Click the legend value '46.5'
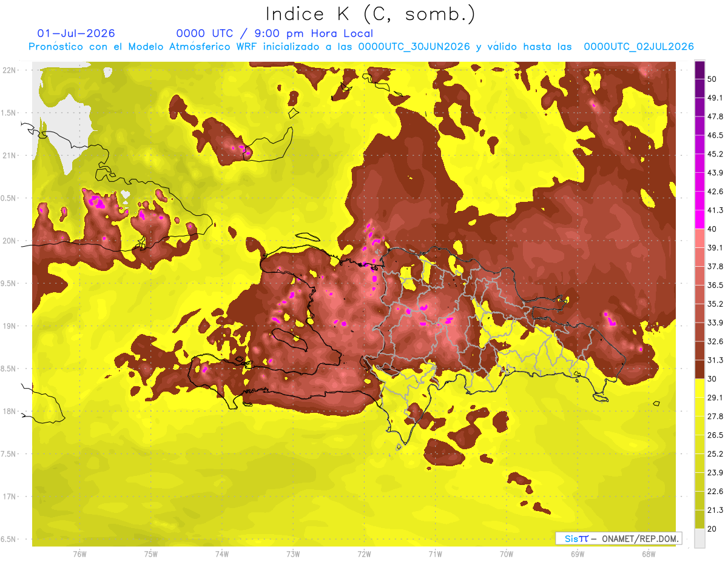Screen dimensions: 728x562 [x=715, y=135]
